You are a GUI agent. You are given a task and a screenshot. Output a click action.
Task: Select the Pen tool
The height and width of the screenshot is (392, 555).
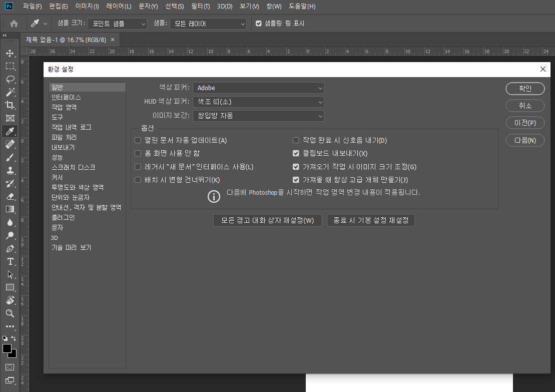pos(10,249)
